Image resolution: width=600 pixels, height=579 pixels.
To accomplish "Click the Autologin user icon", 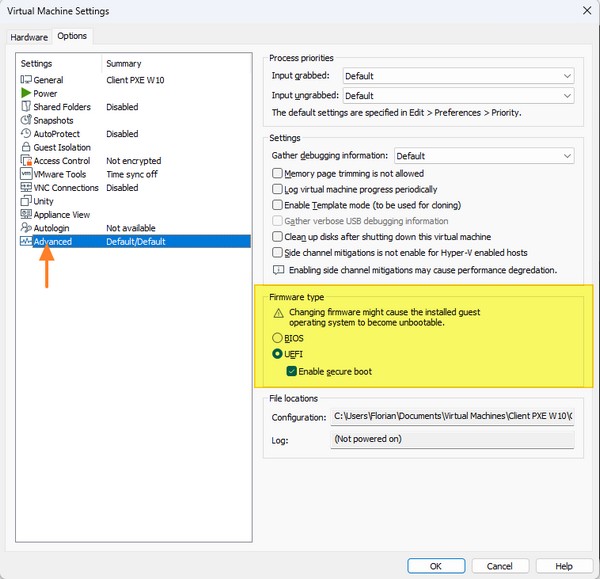I will [26, 228].
